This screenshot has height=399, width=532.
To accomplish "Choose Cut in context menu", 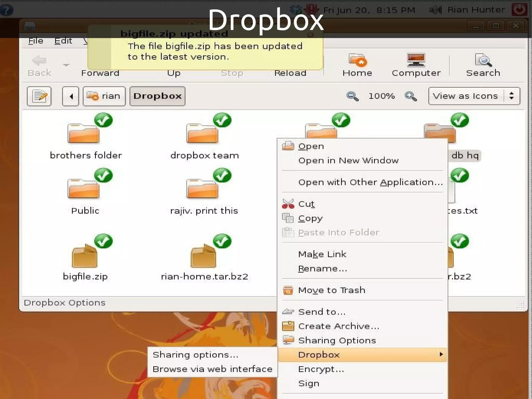I will click(362, 204).
